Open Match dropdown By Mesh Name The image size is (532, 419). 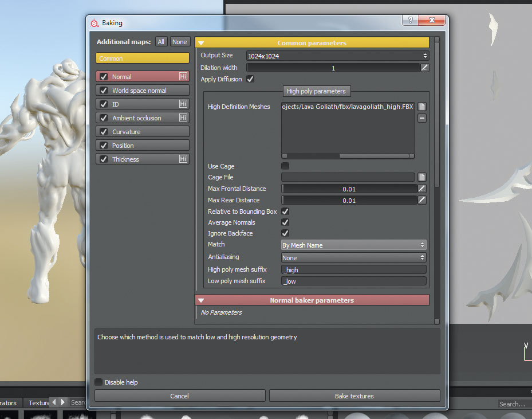(x=353, y=245)
